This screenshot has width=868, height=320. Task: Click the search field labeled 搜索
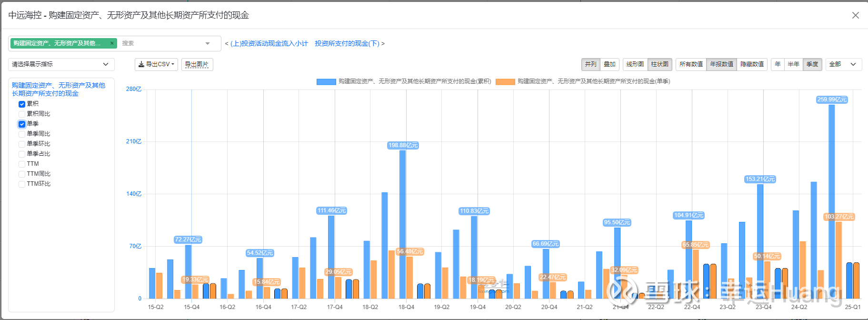tap(160, 43)
